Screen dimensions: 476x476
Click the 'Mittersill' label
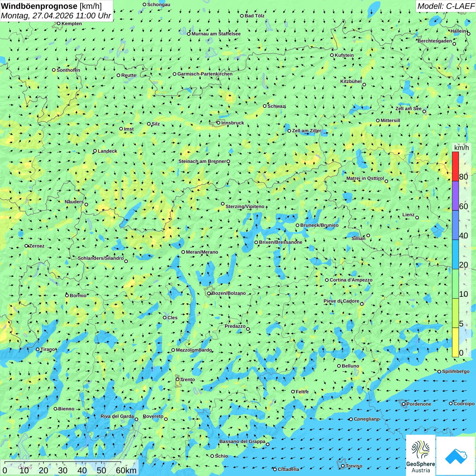[x=390, y=120]
